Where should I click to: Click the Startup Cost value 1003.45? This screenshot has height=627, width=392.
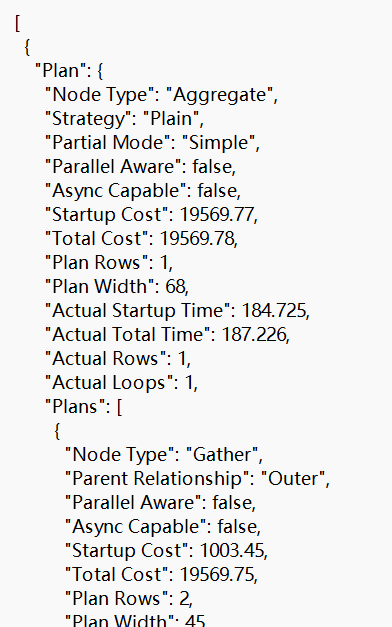[x=232, y=551]
